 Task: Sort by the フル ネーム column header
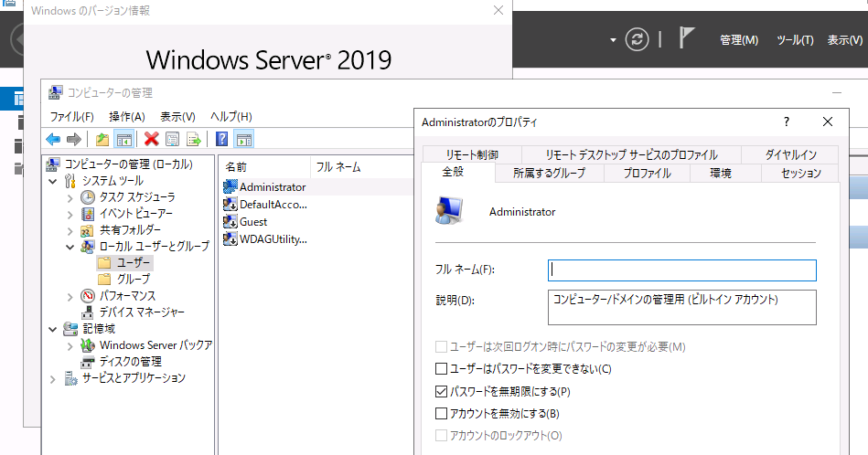(x=361, y=167)
